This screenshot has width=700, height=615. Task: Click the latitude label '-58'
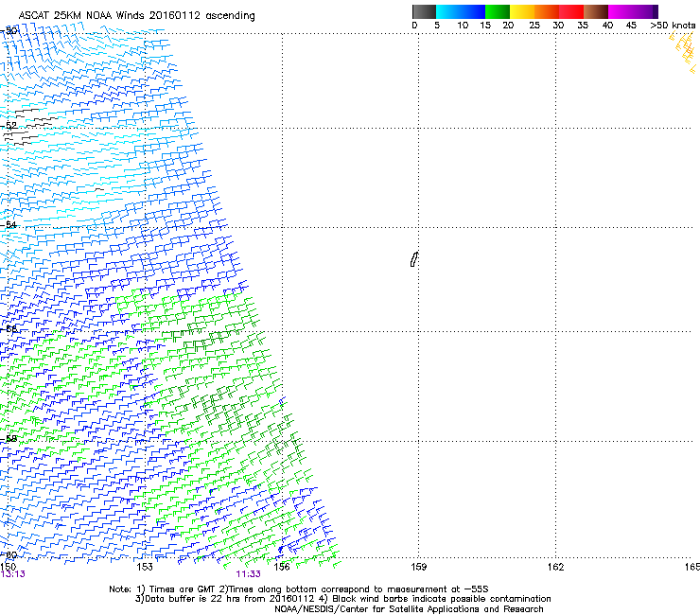[x=9, y=439]
